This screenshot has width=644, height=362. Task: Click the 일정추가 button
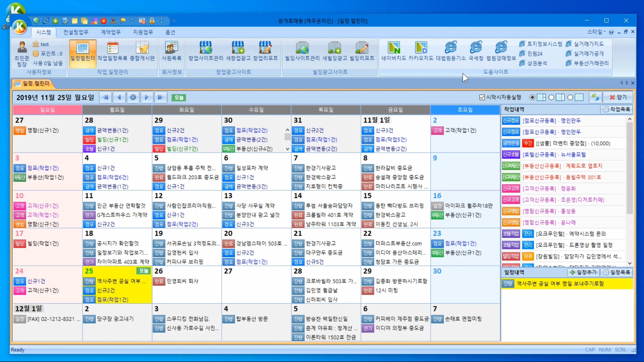pos(584,272)
